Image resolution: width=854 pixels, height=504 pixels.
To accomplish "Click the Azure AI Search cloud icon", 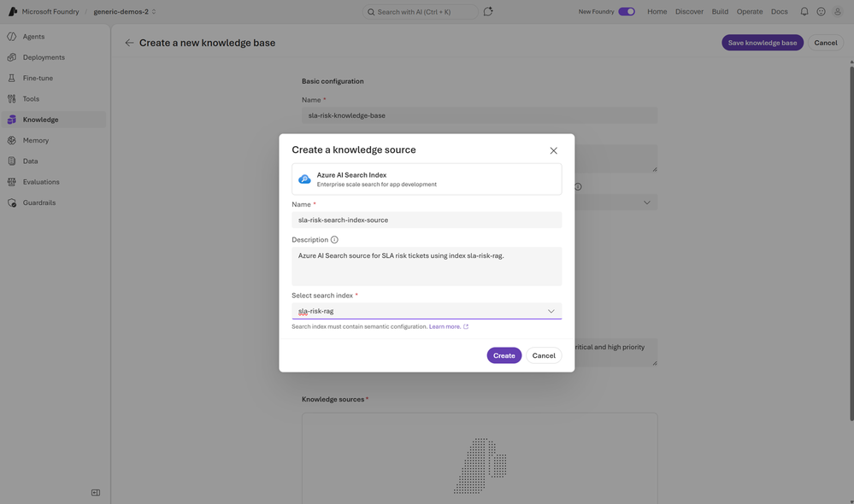I will tap(304, 179).
